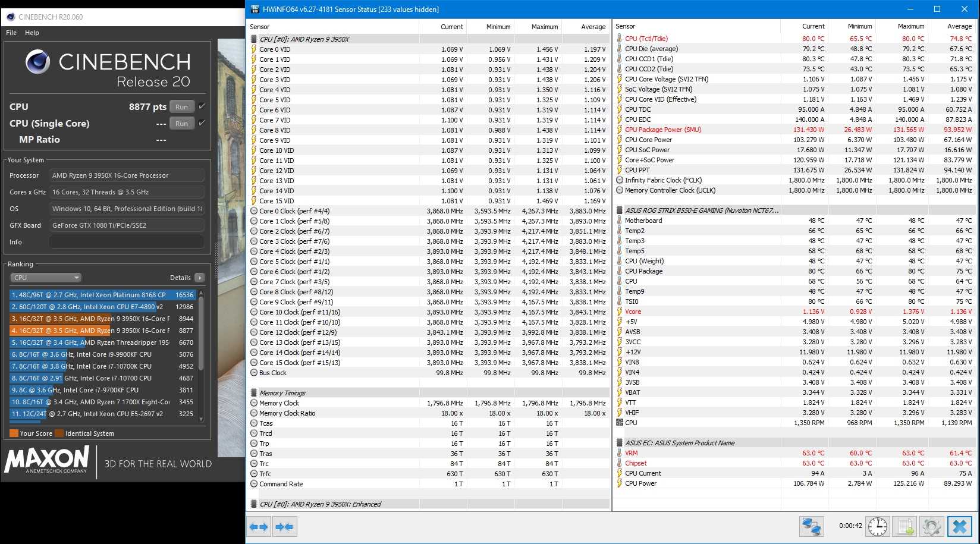980x544 pixels.
Task: Click the shrink columns arrows button
Action: (x=284, y=527)
